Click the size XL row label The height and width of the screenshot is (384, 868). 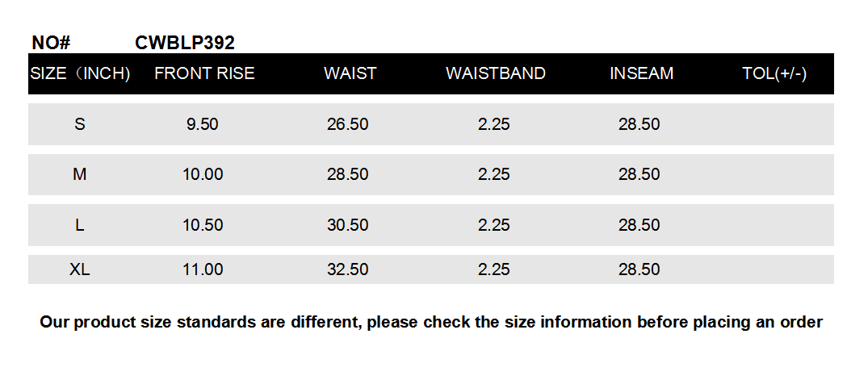[80, 269]
